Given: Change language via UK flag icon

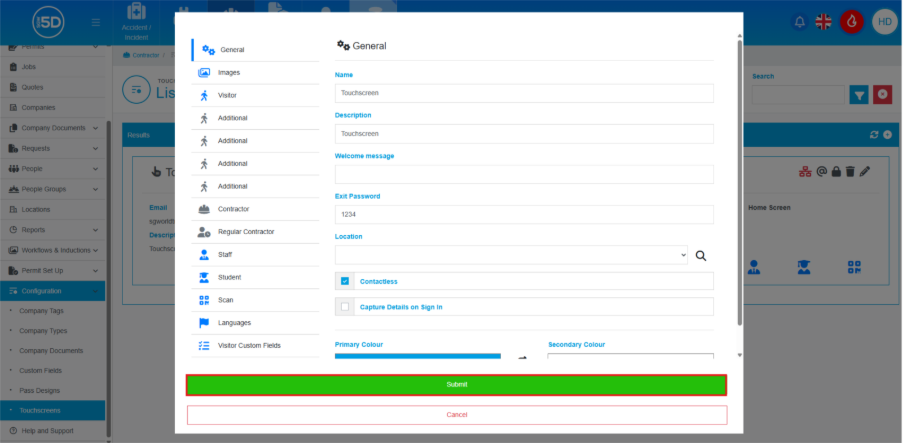Looking at the screenshot, I should pos(824,22).
